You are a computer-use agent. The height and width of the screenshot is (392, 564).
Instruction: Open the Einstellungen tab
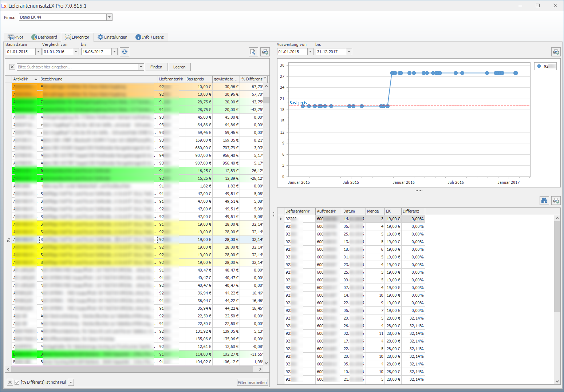[x=113, y=37]
